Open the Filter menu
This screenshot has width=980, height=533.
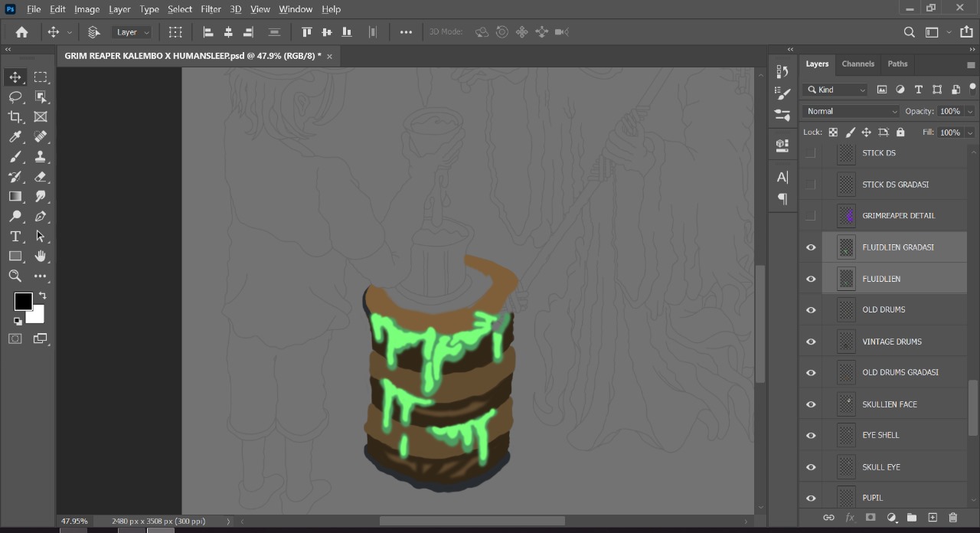[x=211, y=9]
